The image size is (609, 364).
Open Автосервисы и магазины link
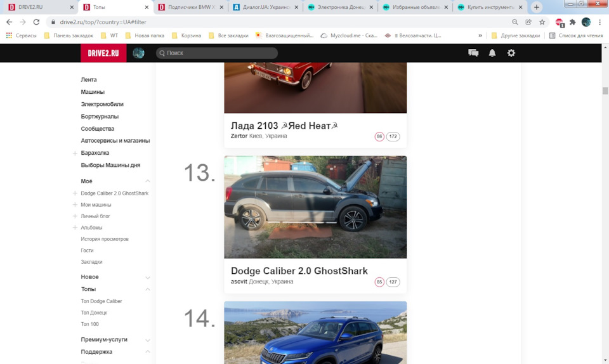pos(115,141)
